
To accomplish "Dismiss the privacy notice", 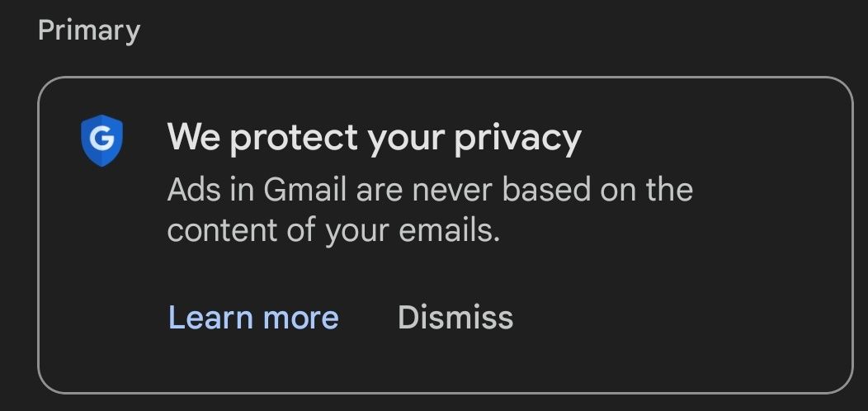I will (455, 318).
